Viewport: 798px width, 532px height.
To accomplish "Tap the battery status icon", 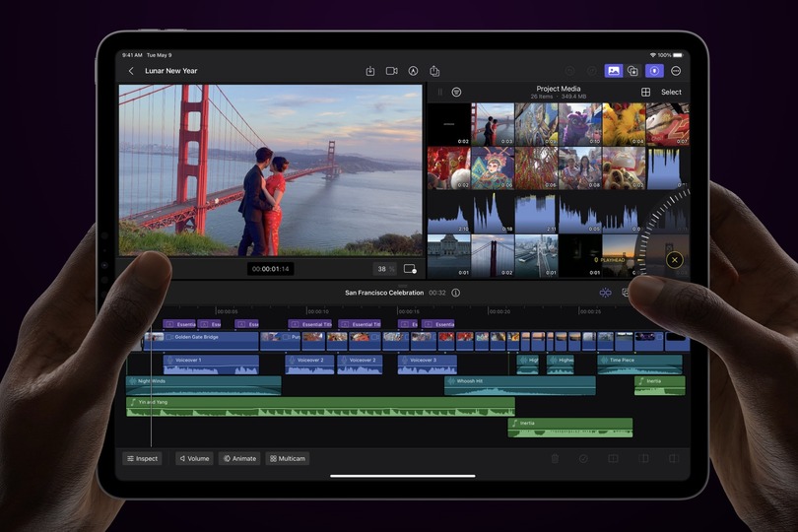I will click(x=679, y=55).
